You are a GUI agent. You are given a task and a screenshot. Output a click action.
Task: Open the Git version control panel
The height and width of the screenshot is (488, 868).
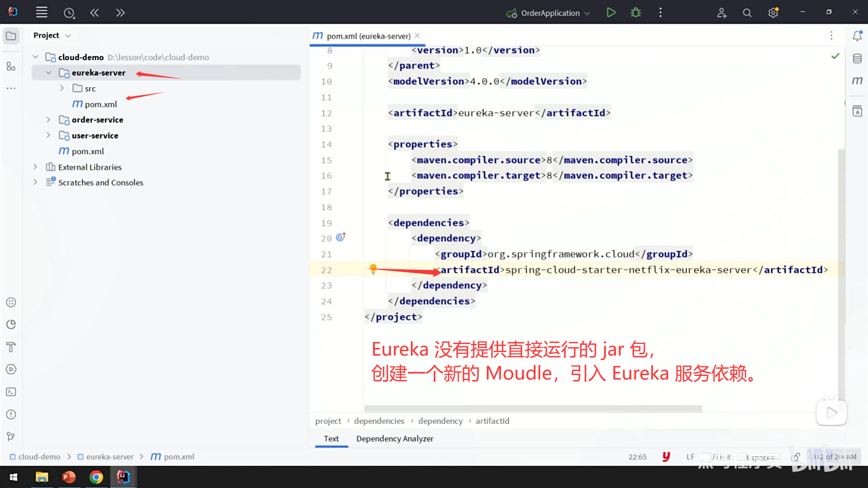click(11, 436)
